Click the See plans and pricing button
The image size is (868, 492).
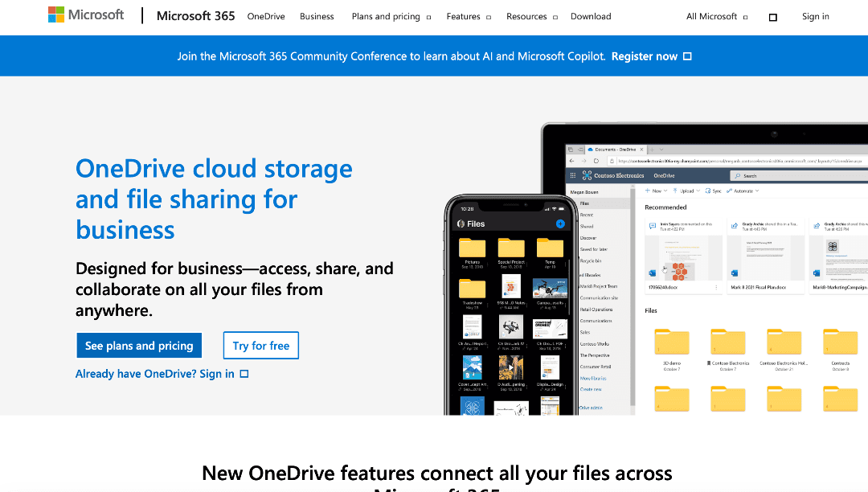pos(138,345)
